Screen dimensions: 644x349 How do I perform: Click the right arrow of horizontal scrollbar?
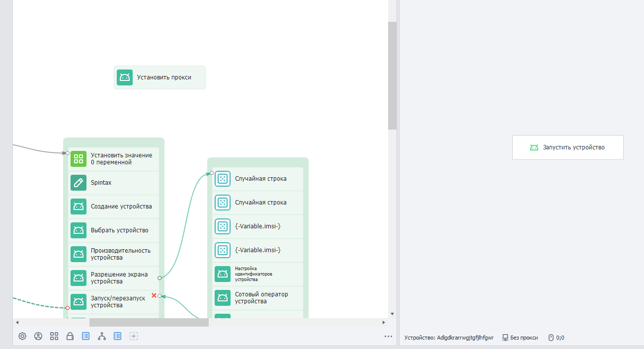384,322
